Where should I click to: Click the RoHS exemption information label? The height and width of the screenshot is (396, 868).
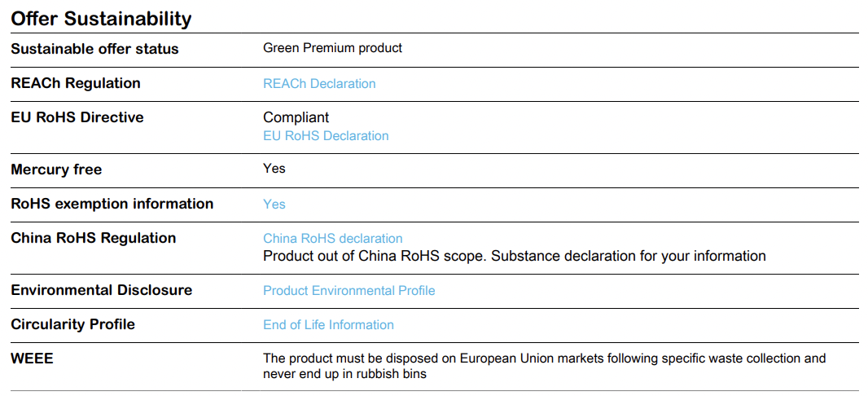click(112, 204)
